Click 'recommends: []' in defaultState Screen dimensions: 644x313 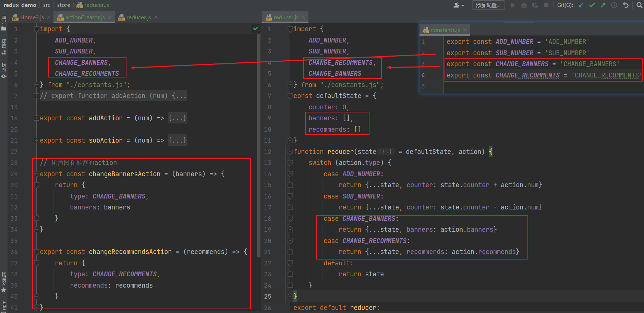click(x=335, y=130)
